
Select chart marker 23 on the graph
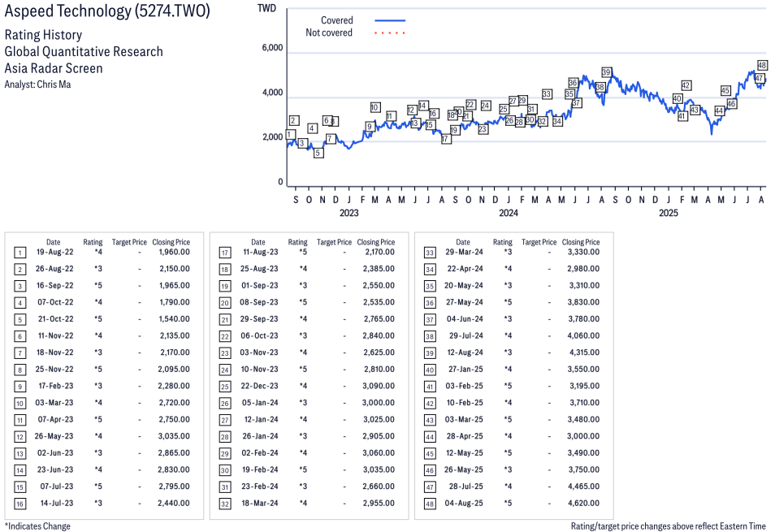coord(483,129)
